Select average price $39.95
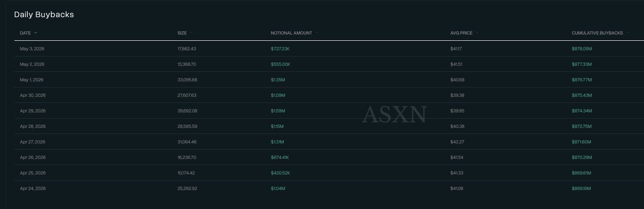This screenshot has height=209, width=644. (x=457, y=111)
